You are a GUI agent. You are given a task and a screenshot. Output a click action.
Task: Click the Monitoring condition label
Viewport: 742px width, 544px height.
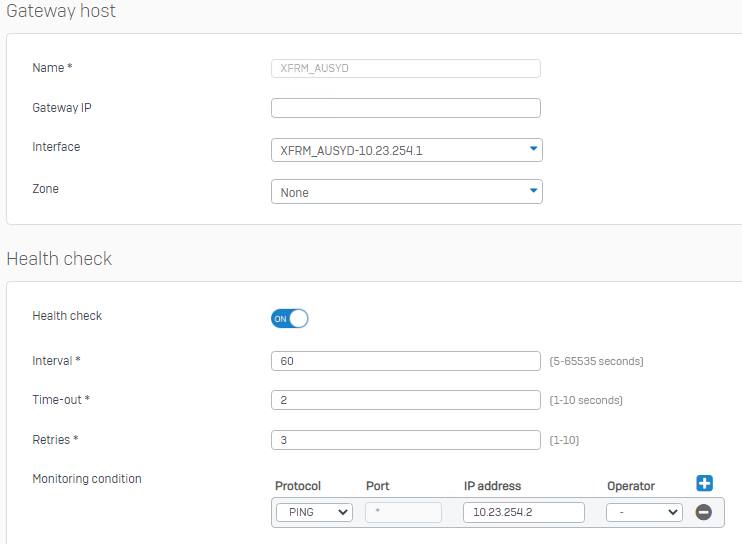pos(87,479)
